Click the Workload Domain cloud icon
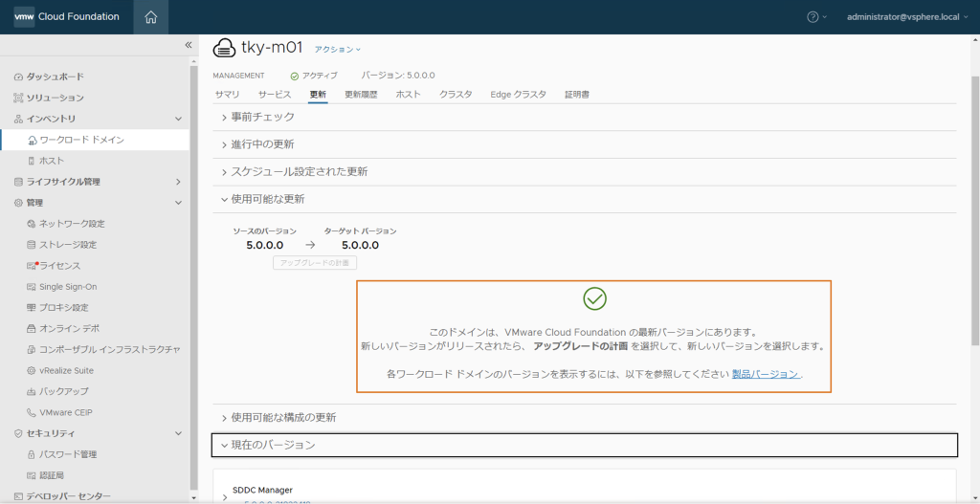The width and height of the screenshot is (980, 504). 33,140
